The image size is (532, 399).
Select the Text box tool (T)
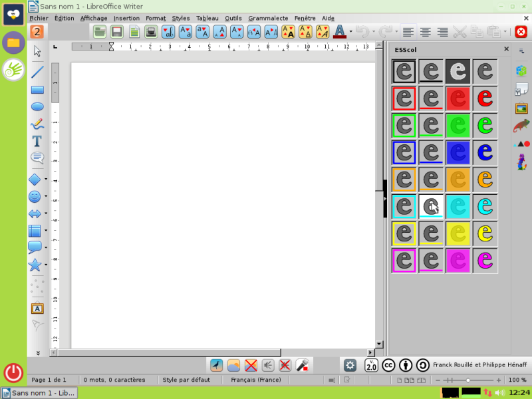(37, 141)
